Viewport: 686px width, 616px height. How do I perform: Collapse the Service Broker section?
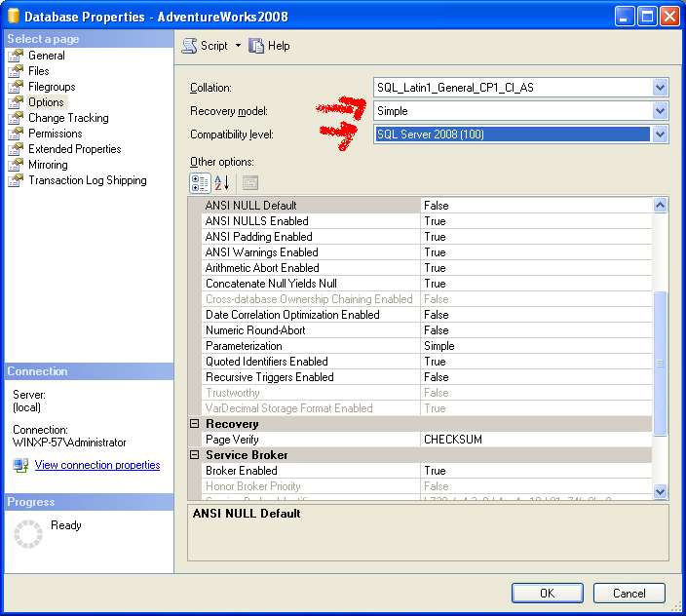[195, 455]
